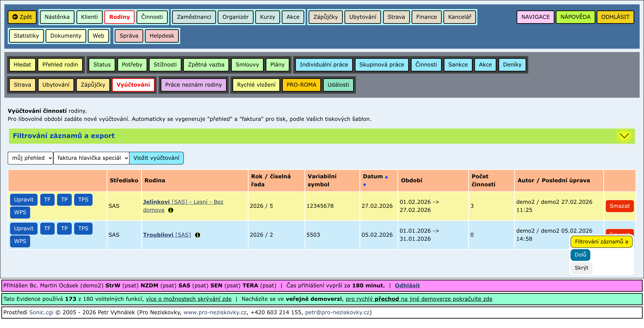This screenshot has height=328, width=644.
Task: Click WPS button in Troubilovi row
Action: [20, 241]
